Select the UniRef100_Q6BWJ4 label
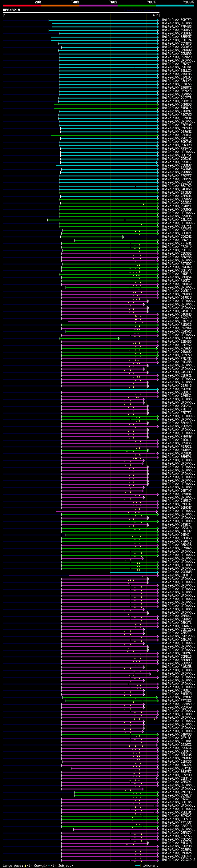 (177, 393)
